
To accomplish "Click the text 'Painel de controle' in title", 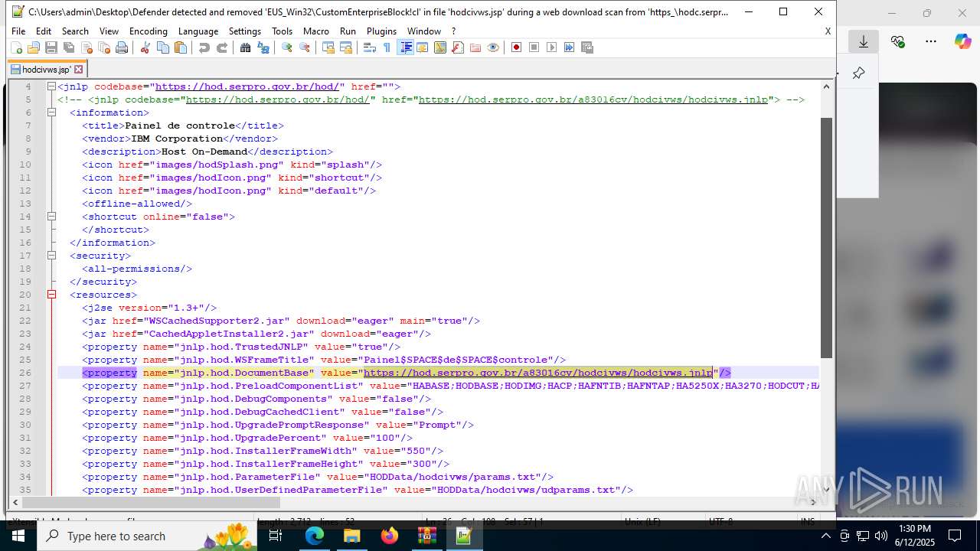I will coord(180,126).
